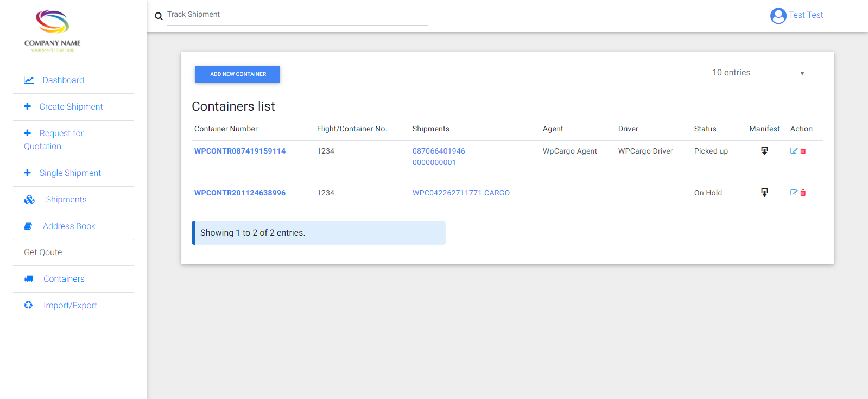Delete container WPCONTR087419159114
This screenshot has height=399, width=868.
[803, 151]
